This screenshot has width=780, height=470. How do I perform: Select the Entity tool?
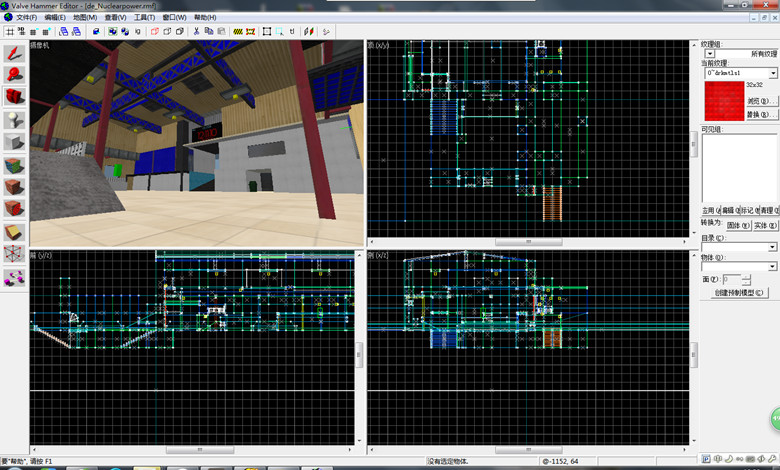[x=14, y=120]
